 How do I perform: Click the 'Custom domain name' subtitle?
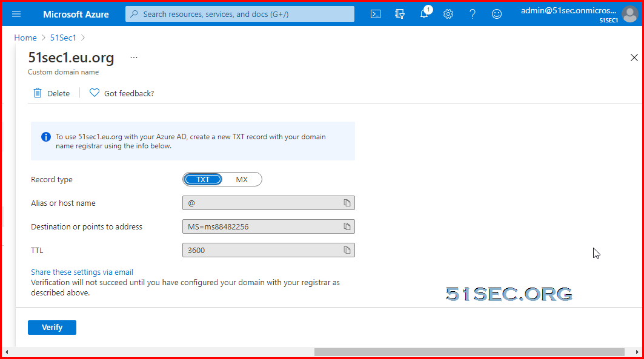[x=63, y=72]
